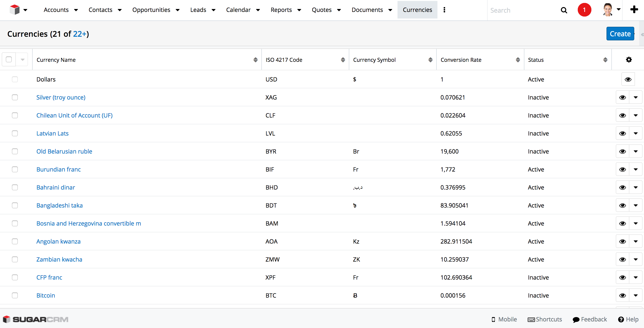The image size is (644, 328).
Task: Preview the Bitcoin row
Action: coord(622,295)
